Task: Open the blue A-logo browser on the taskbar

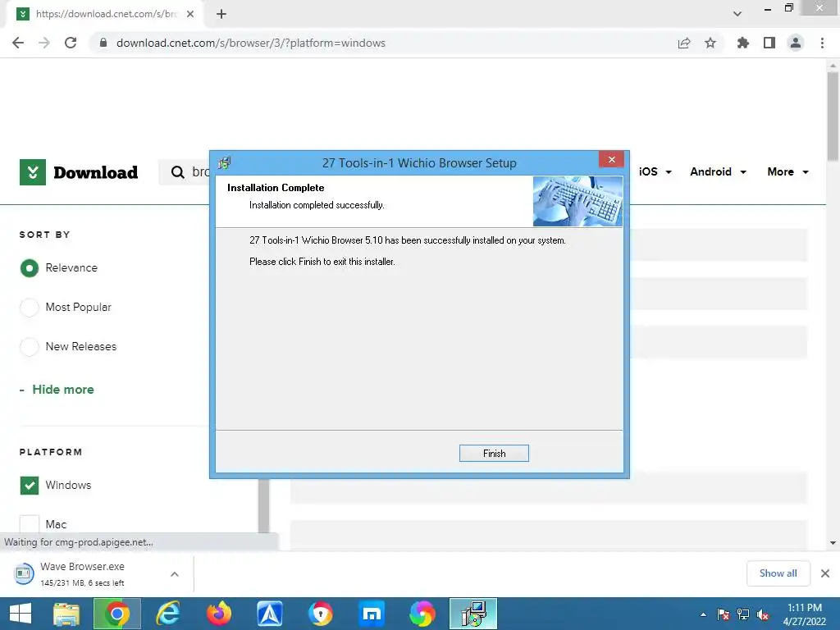Action: click(x=270, y=614)
